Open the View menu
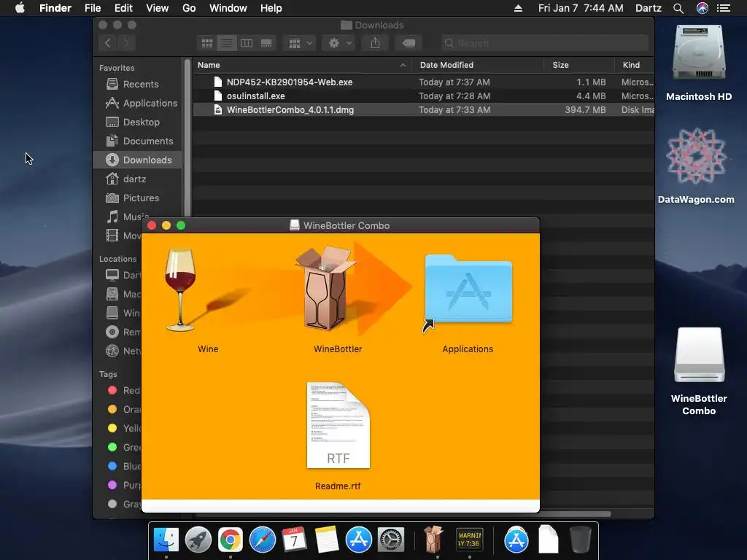The height and width of the screenshot is (560, 747). click(158, 8)
